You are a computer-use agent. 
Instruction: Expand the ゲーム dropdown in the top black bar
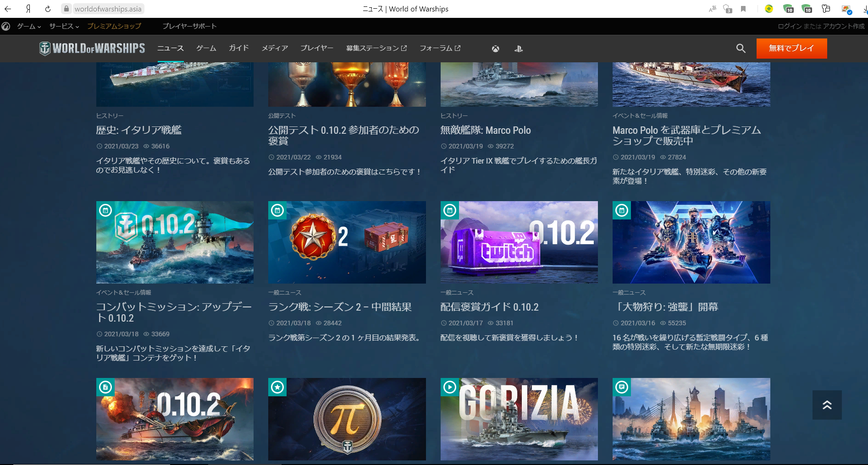(29, 26)
